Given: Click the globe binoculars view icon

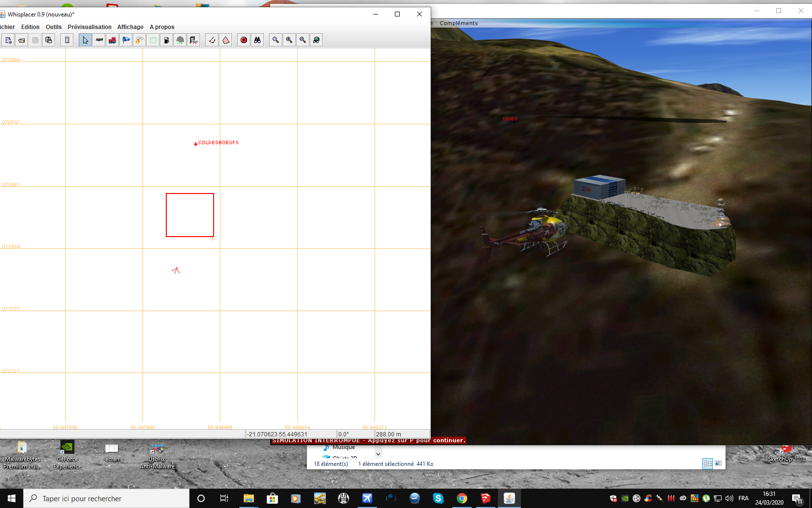Looking at the screenshot, I should point(316,40).
